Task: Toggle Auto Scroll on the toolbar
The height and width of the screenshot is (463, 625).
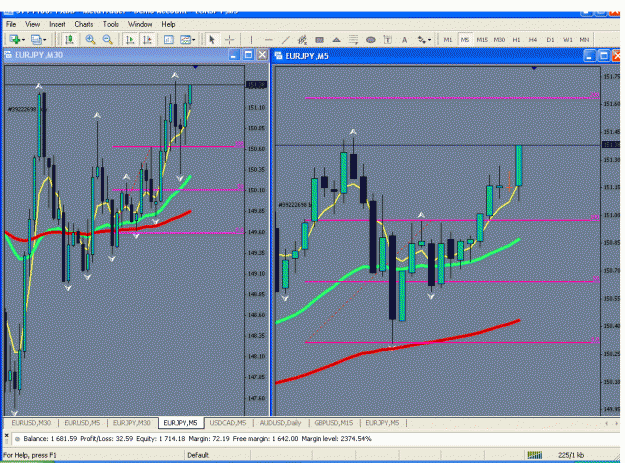Action: (x=130, y=39)
